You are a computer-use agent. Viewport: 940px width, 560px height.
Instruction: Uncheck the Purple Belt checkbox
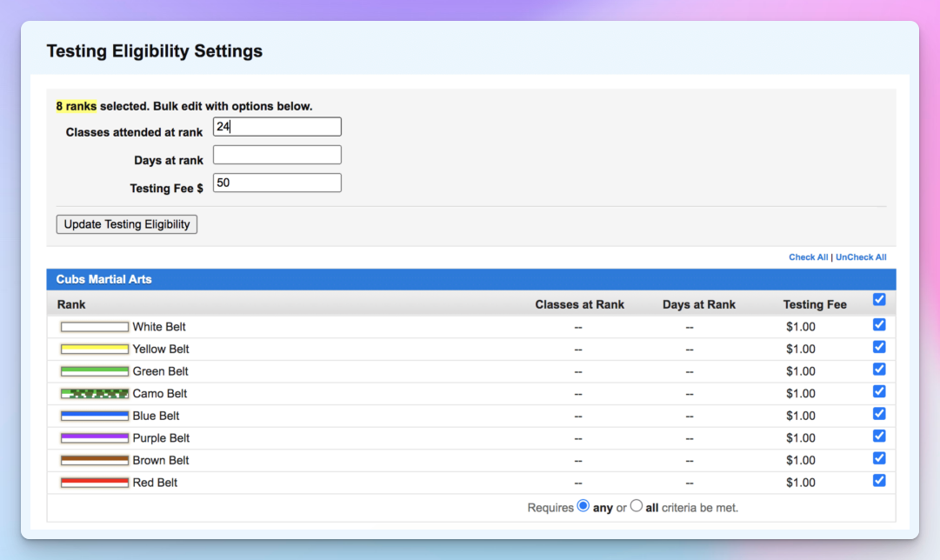click(879, 436)
